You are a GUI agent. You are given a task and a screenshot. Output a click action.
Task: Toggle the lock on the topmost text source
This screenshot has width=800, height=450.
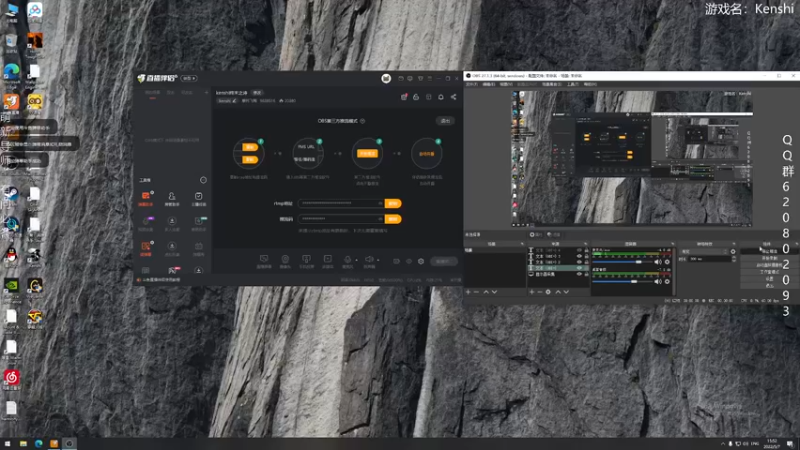click(x=586, y=251)
